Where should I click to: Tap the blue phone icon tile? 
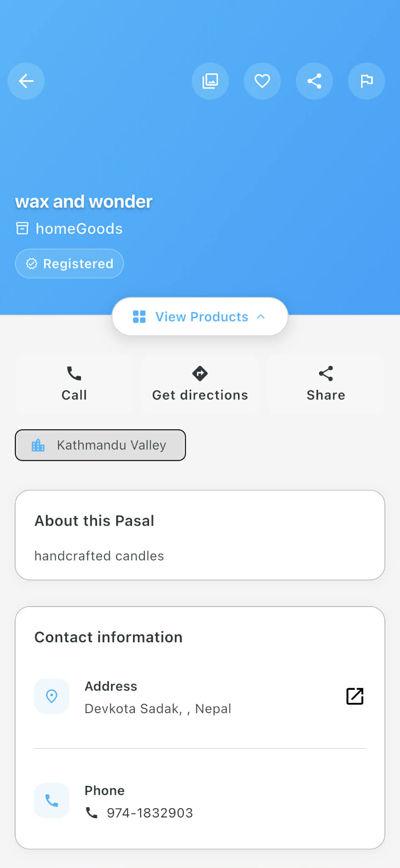(x=52, y=801)
